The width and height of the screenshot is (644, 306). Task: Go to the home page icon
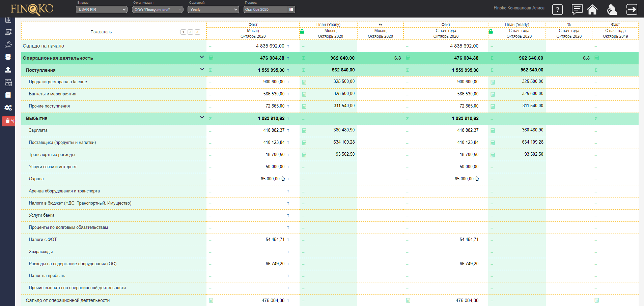pos(592,9)
